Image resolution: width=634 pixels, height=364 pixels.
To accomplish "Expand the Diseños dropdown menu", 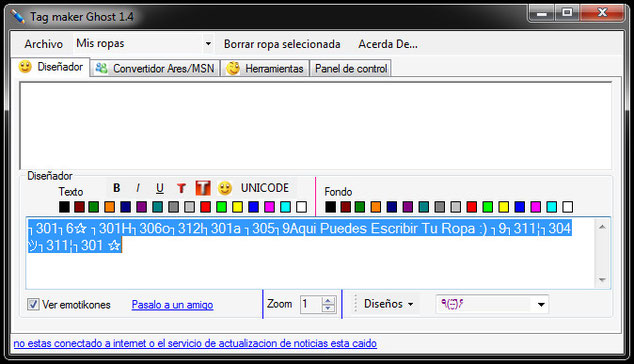I will point(389,304).
